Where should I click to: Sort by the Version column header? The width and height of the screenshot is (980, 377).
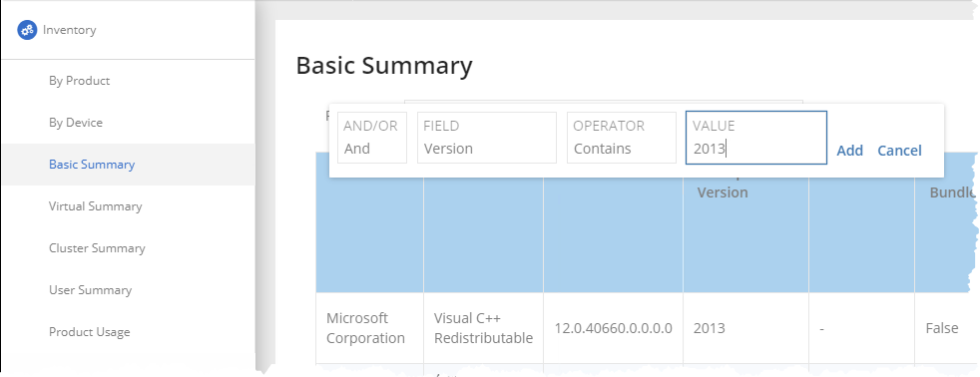pyautogui.click(x=723, y=192)
